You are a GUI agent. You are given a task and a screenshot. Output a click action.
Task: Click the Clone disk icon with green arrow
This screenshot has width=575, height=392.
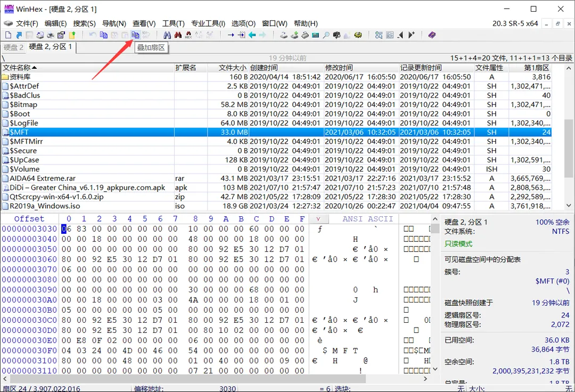click(x=294, y=35)
